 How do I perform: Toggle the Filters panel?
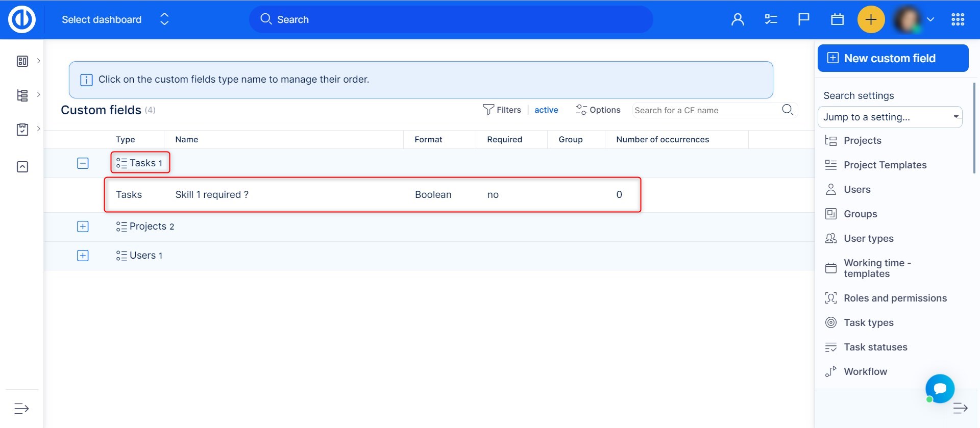coord(502,110)
